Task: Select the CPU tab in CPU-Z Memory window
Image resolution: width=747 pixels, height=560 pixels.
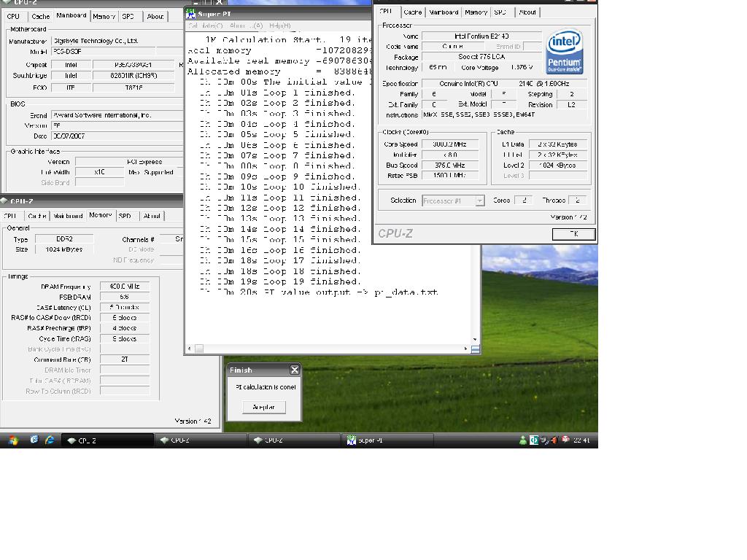Action: coord(10,216)
